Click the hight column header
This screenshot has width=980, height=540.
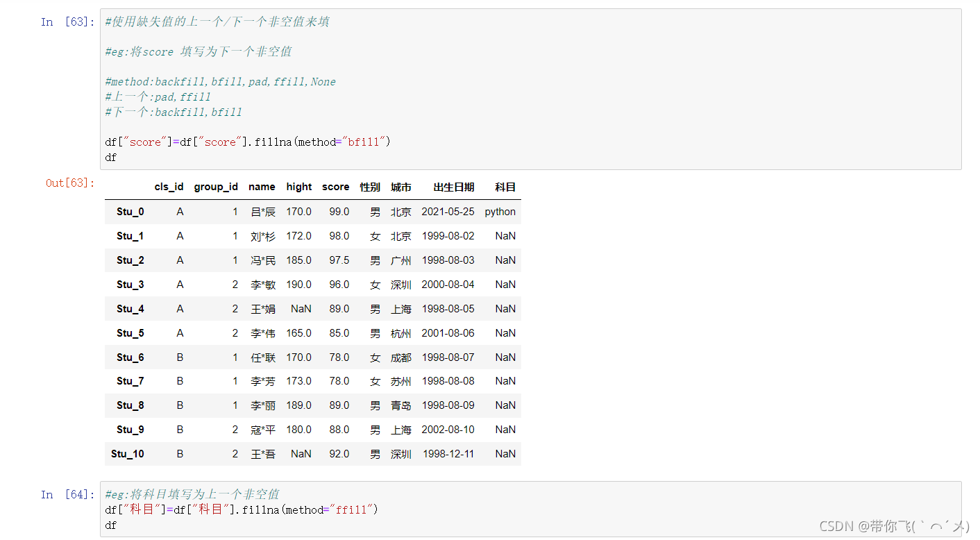click(299, 187)
